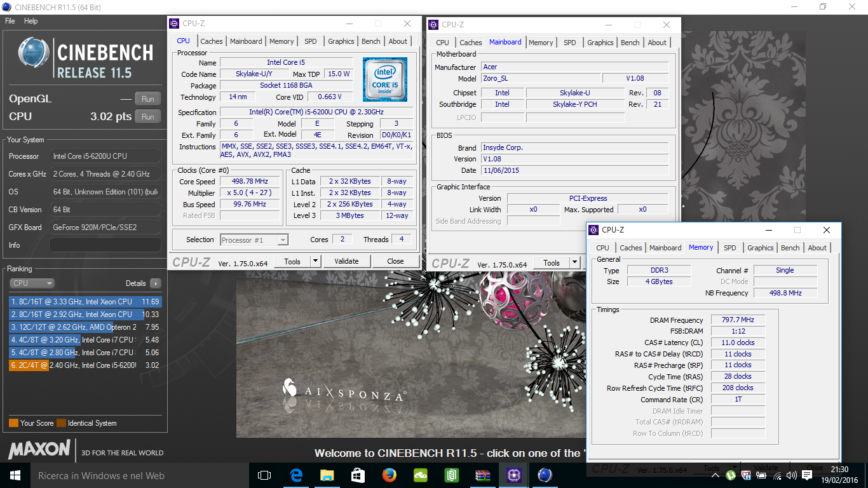Expand ranking Details arrow button
The image size is (868, 488).
(155, 283)
